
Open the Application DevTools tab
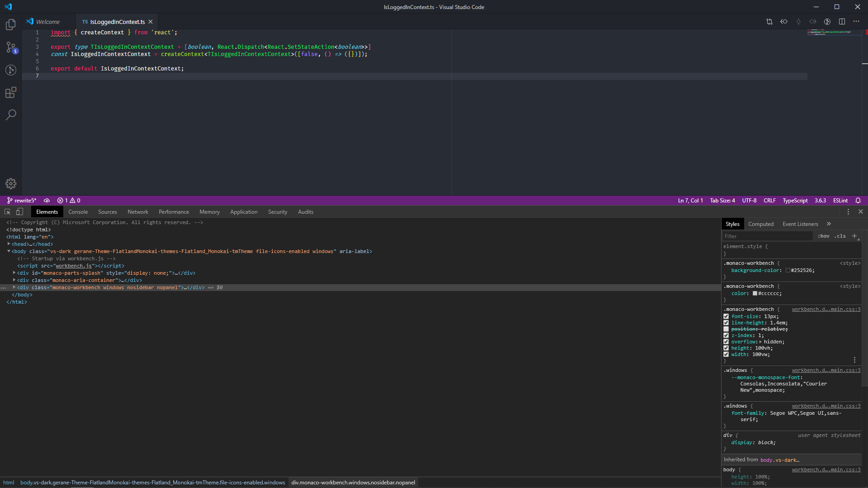(244, 212)
